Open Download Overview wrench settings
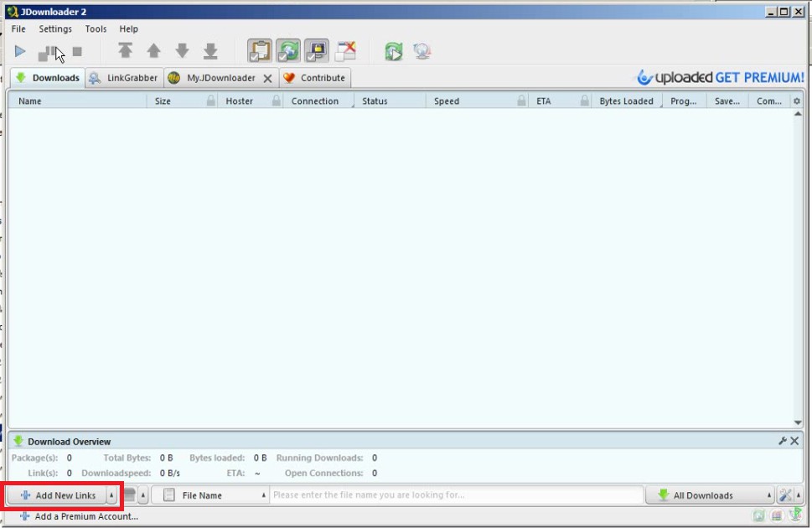The image size is (812, 528). tap(783, 441)
